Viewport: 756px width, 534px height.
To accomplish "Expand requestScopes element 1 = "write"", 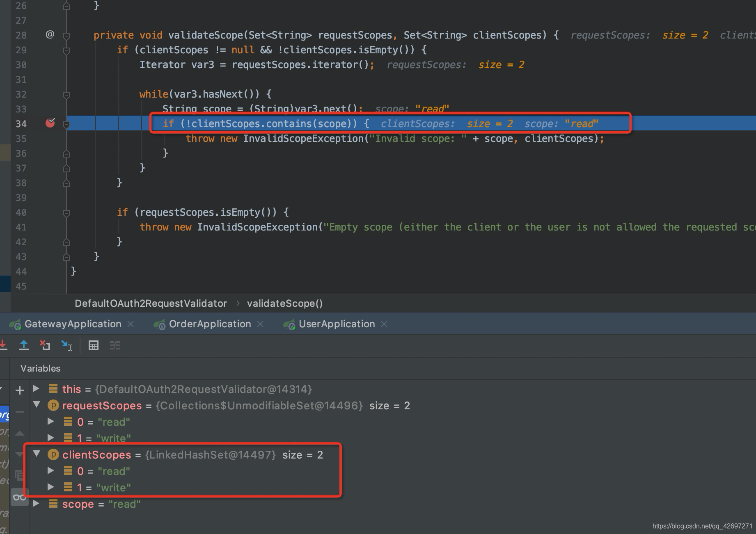I will click(51, 438).
